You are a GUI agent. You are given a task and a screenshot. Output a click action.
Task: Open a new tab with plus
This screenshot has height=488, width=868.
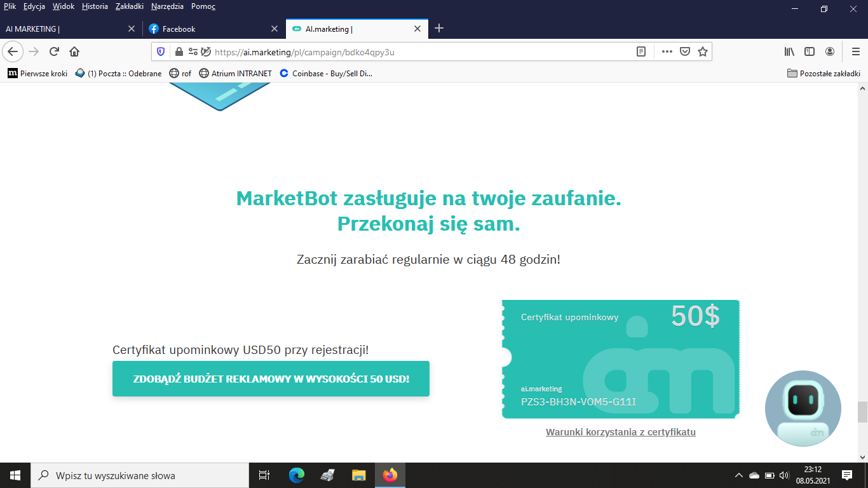[x=439, y=29]
